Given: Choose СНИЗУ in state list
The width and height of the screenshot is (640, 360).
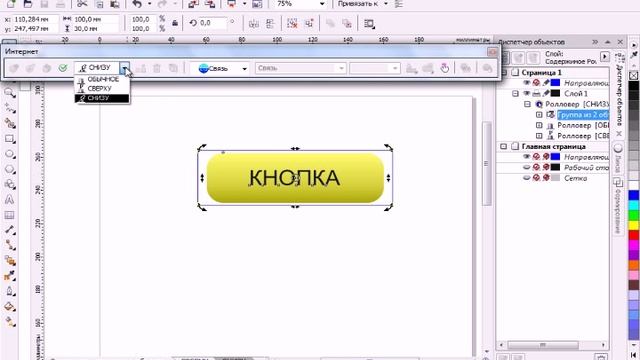Looking at the screenshot, I should point(102,98).
